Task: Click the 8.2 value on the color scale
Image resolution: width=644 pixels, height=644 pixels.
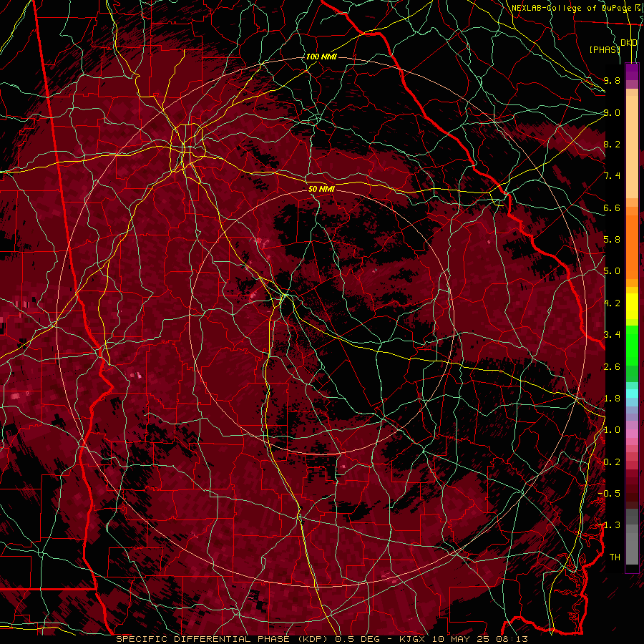Action: click(612, 144)
